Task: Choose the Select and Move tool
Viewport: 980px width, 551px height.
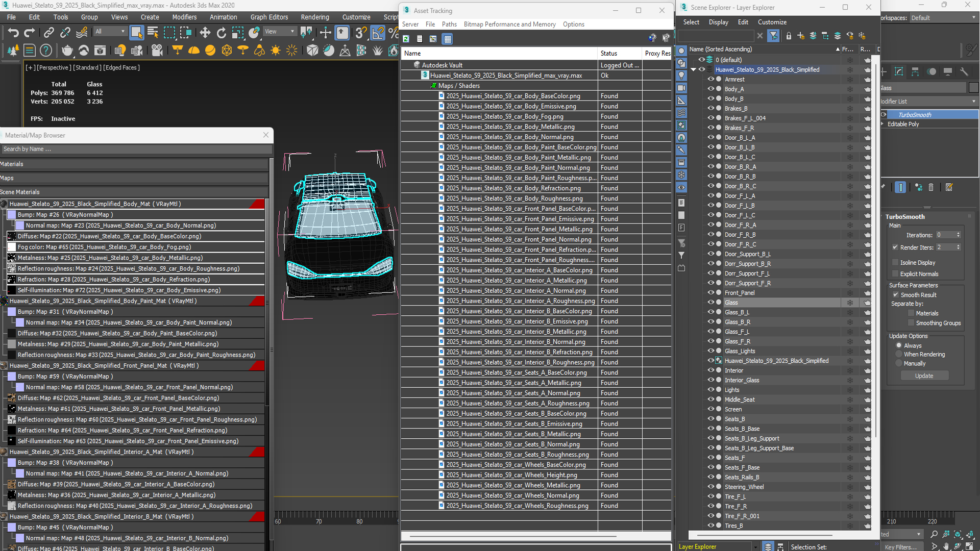Action: (x=205, y=33)
